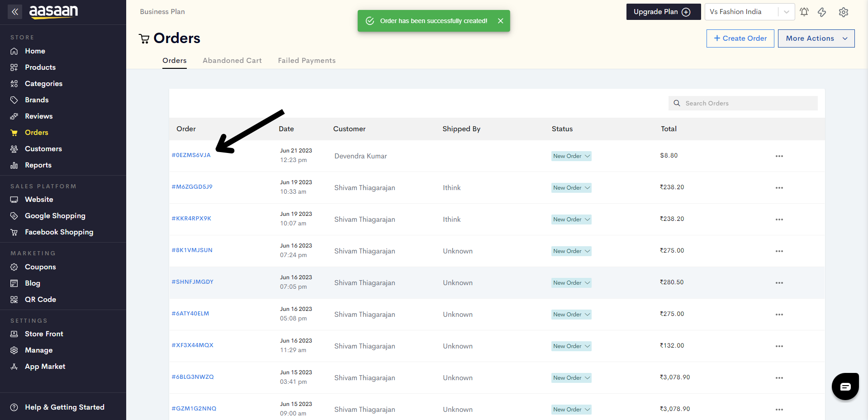Screen dimensions: 868x420
Task: Open order link #0EZMS6VJA
Action: click(191, 155)
